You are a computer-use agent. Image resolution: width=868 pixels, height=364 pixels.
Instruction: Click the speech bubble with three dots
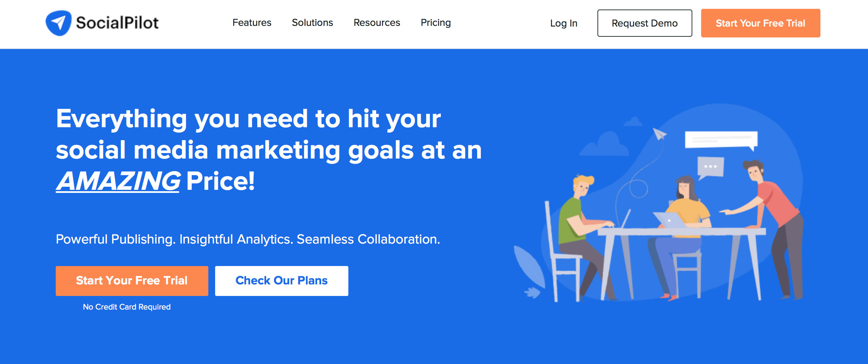click(710, 167)
